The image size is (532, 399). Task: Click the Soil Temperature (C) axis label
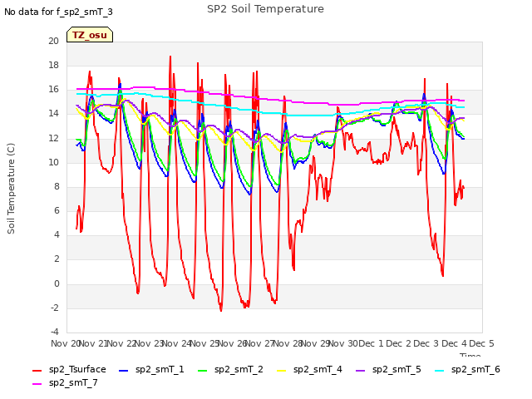pos(11,189)
